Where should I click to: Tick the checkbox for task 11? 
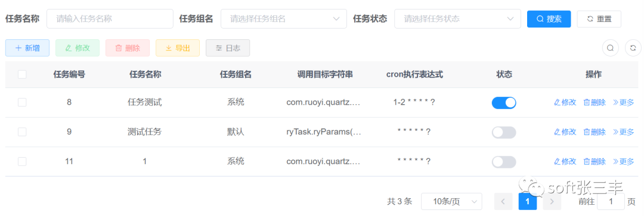point(22,161)
